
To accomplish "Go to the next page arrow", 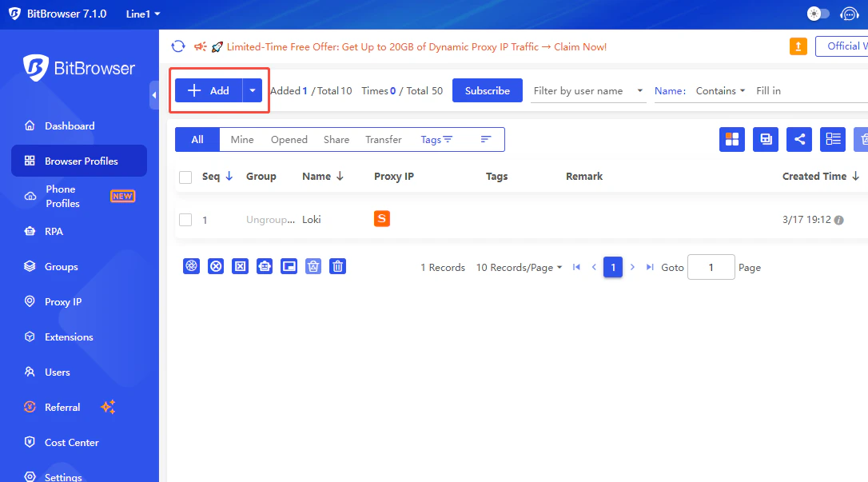I will click(632, 267).
